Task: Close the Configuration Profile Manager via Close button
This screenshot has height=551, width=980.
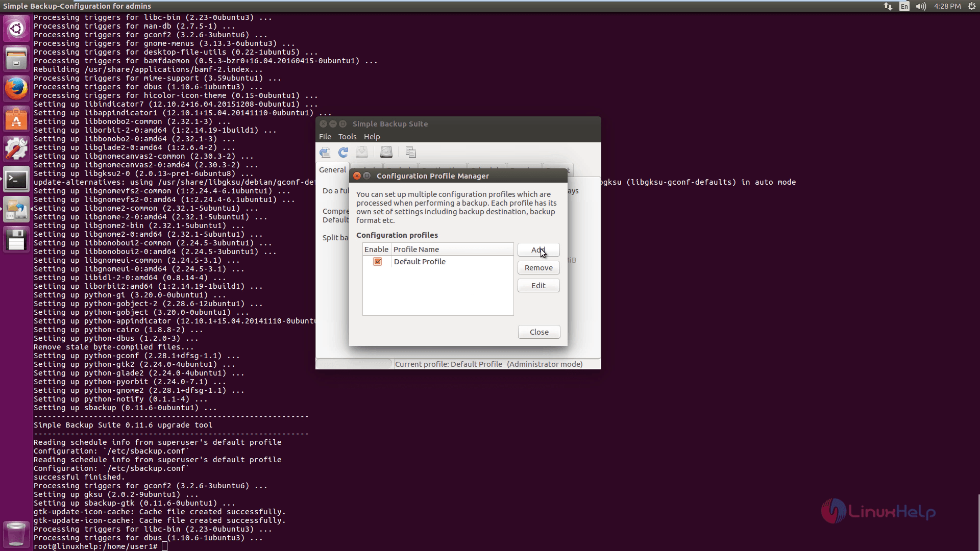Action: (539, 332)
